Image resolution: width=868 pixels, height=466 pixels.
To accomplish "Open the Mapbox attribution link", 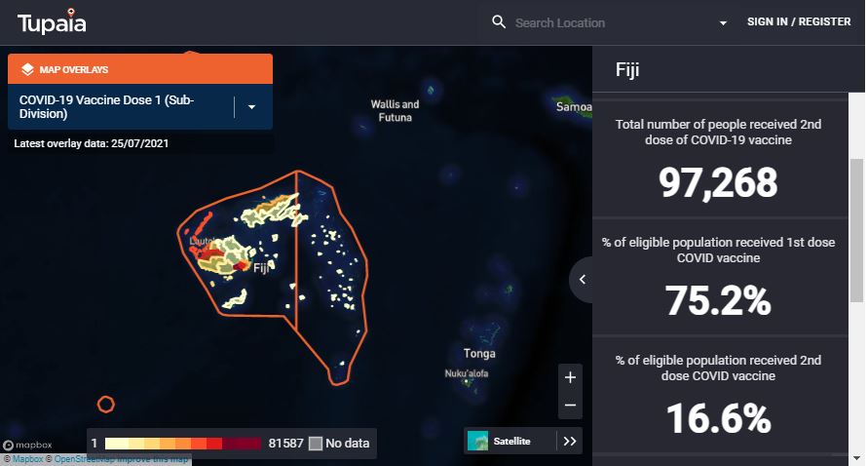I will click(27, 459).
